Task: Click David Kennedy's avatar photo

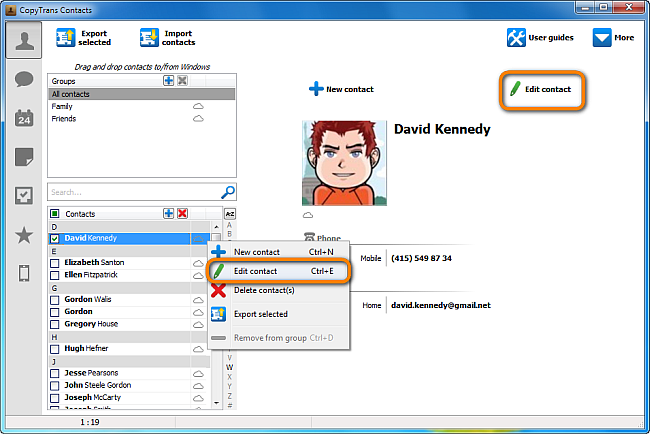Action: [x=344, y=163]
